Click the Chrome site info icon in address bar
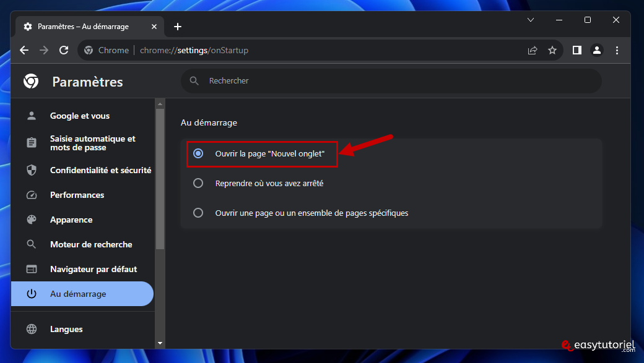Viewport: 644px width, 363px height. coord(89,50)
